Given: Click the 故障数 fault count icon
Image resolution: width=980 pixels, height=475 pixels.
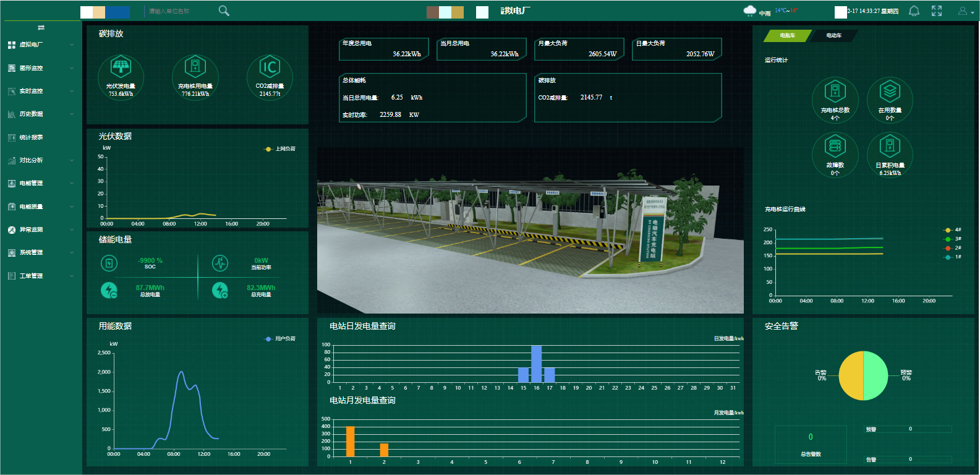Looking at the screenshot, I should tap(835, 147).
